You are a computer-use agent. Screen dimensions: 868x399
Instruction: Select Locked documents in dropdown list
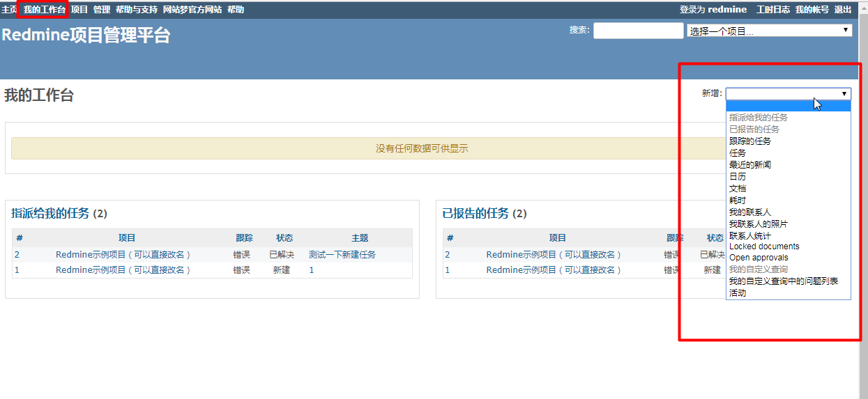click(x=789, y=247)
